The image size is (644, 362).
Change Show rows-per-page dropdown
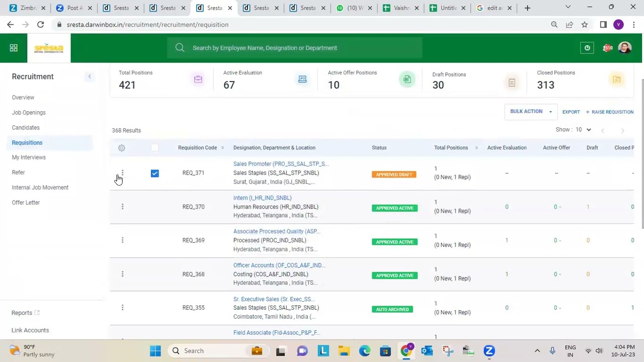pyautogui.click(x=583, y=130)
